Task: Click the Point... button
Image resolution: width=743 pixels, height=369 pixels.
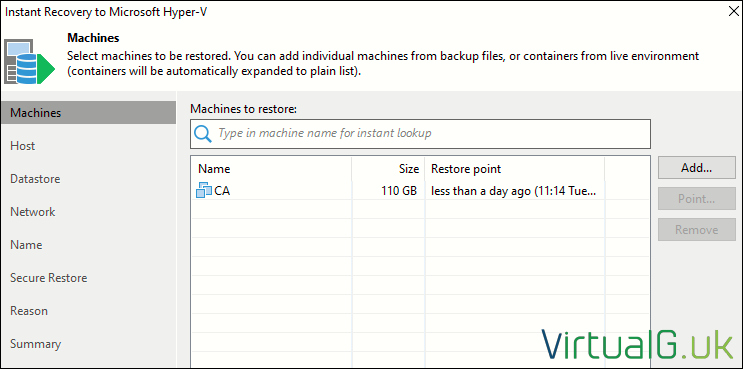Action: [697, 199]
